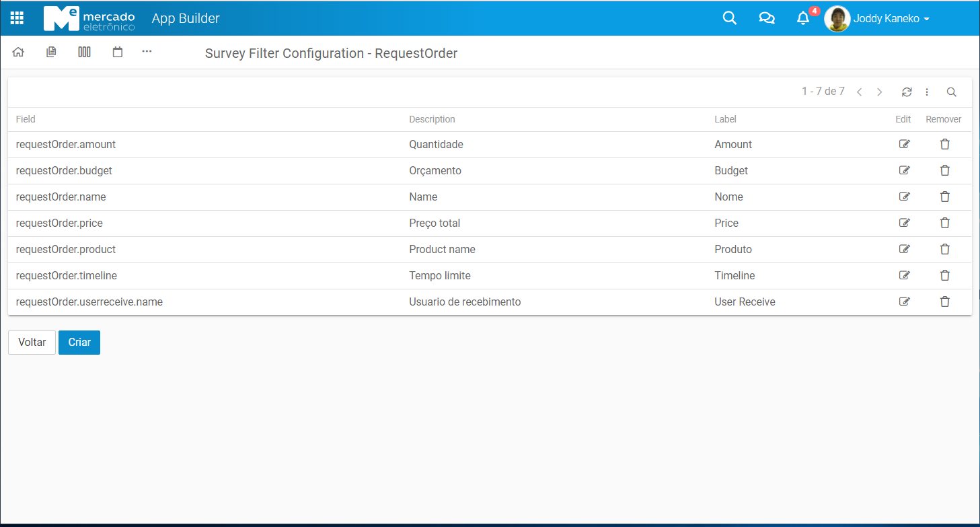This screenshot has height=527, width=980.
Task: Click the Criar button
Action: 79,342
